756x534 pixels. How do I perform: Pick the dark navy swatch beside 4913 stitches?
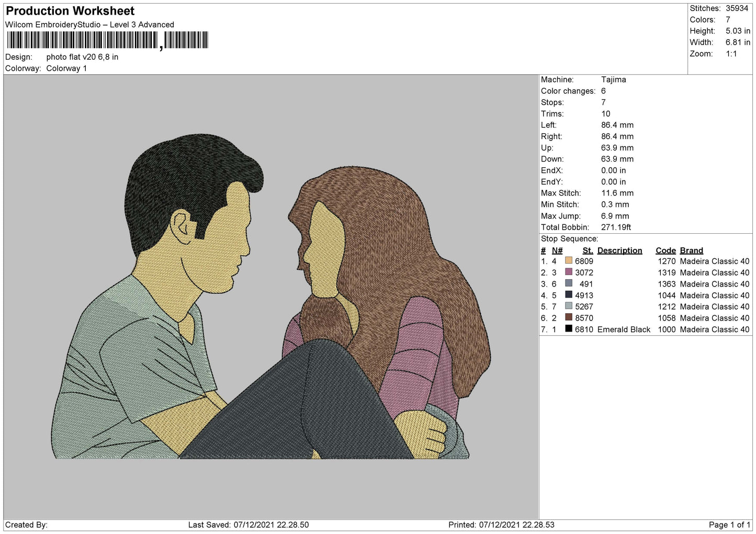pos(569,295)
